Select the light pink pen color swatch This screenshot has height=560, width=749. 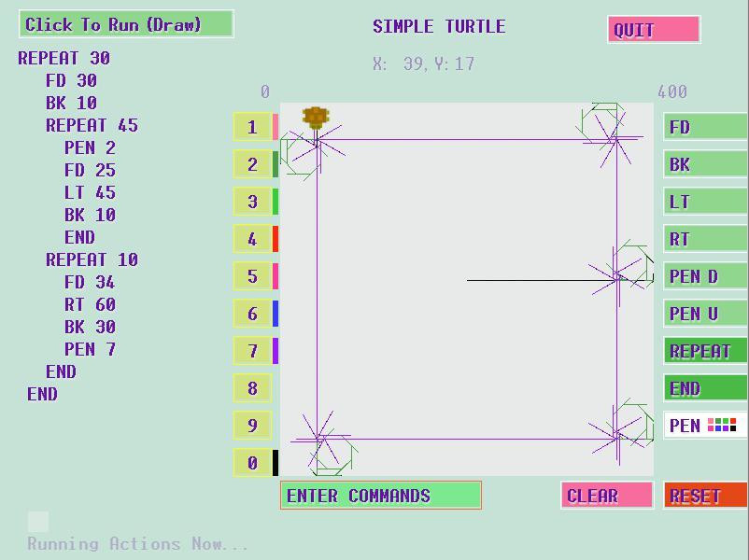[x=276, y=127]
